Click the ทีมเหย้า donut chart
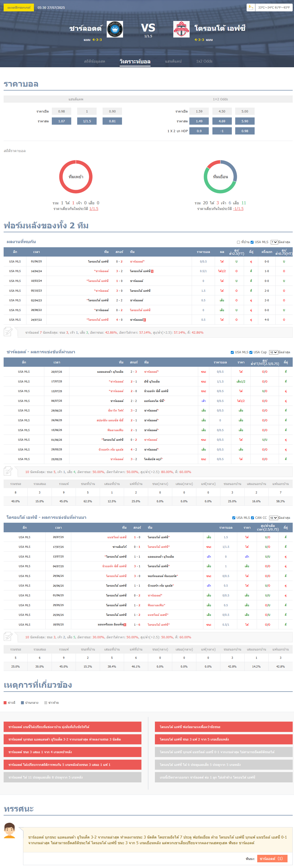 [76, 177]
